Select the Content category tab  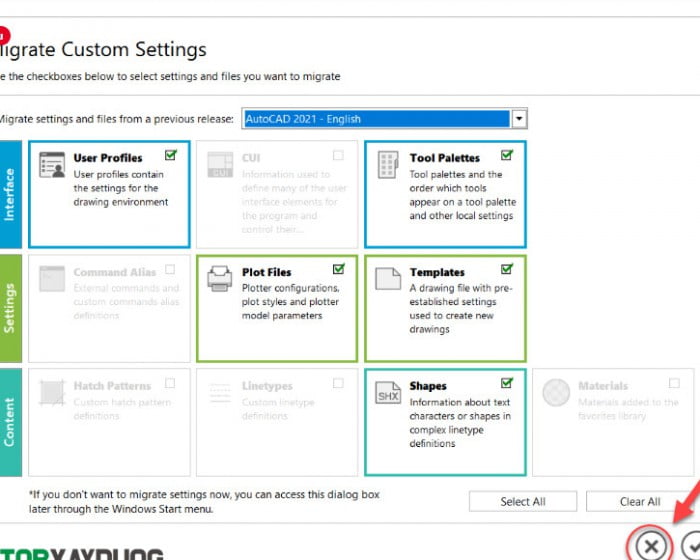[10, 422]
